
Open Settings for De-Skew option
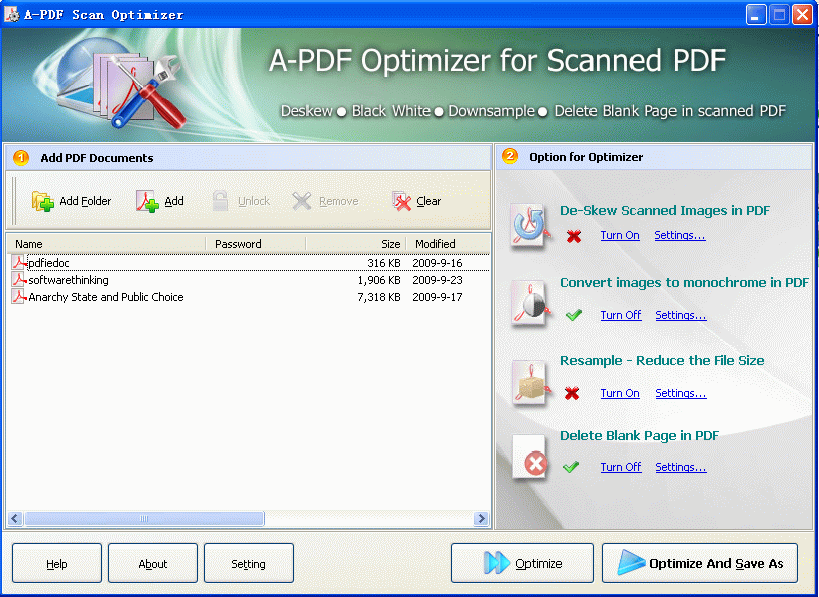680,236
